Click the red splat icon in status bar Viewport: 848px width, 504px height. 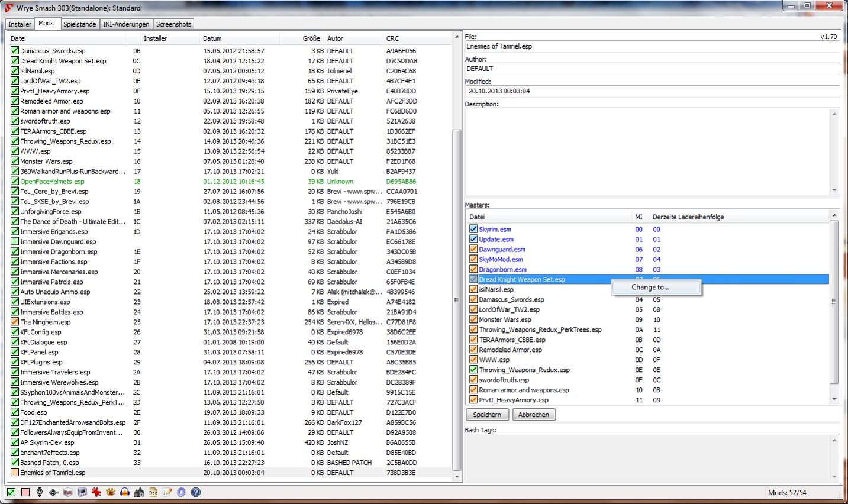(x=96, y=492)
